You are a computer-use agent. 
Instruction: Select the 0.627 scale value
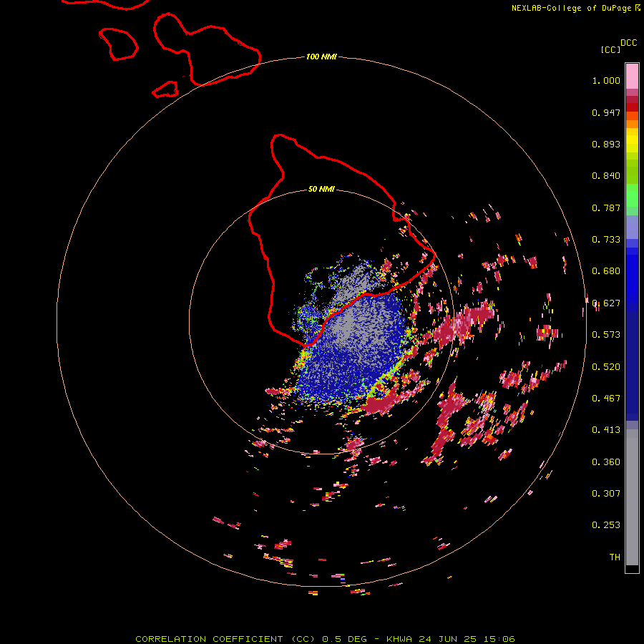pos(606,303)
